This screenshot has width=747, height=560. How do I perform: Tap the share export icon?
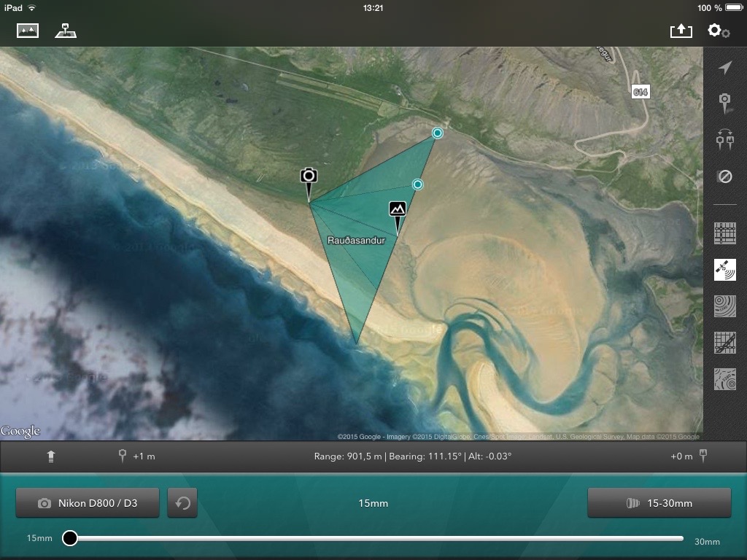coord(681,31)
